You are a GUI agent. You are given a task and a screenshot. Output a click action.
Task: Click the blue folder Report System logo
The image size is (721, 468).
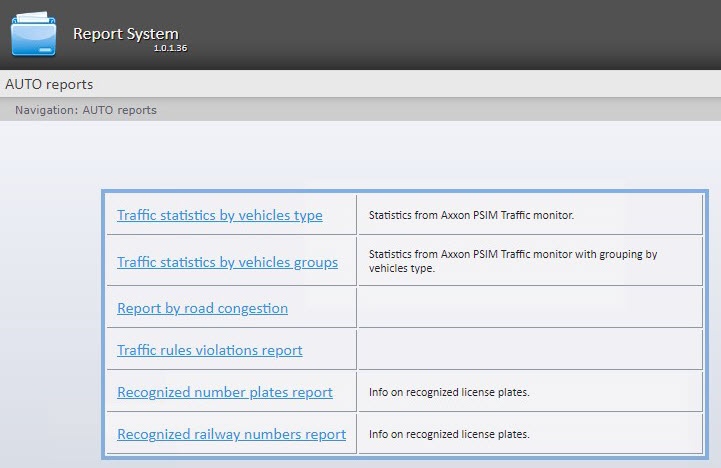click(34, 35)
